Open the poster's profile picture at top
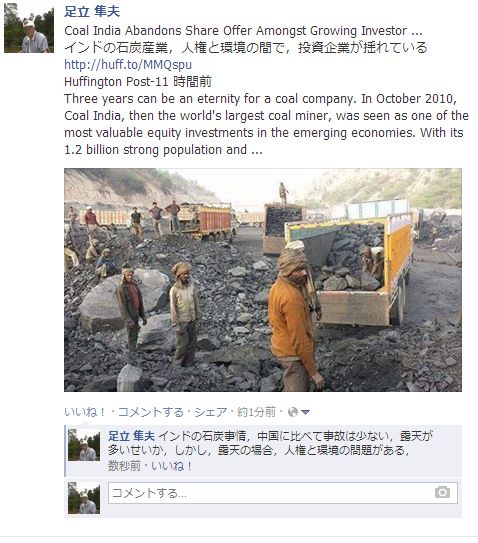Viewport: 478px width, 543px height. pyautogui.click(x=29, y=28)
